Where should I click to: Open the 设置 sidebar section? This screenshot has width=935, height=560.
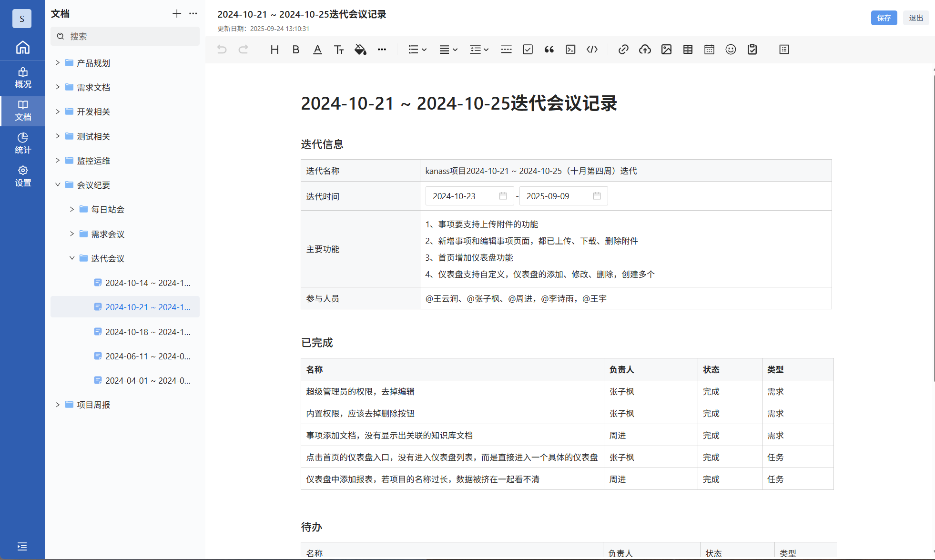[x=22, y=176]
